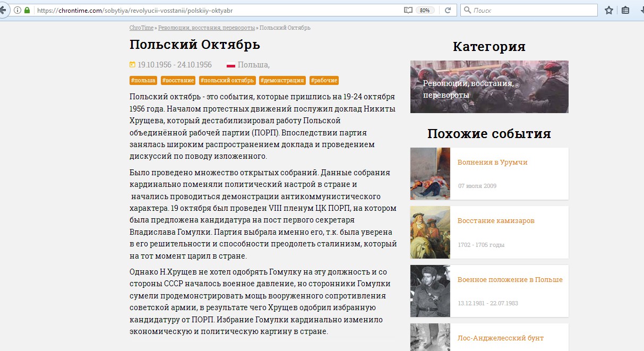Click the date range 19.10.1956 - 24.10.1956
This screenshot has width=644, height=351.
tap(175, 65)
